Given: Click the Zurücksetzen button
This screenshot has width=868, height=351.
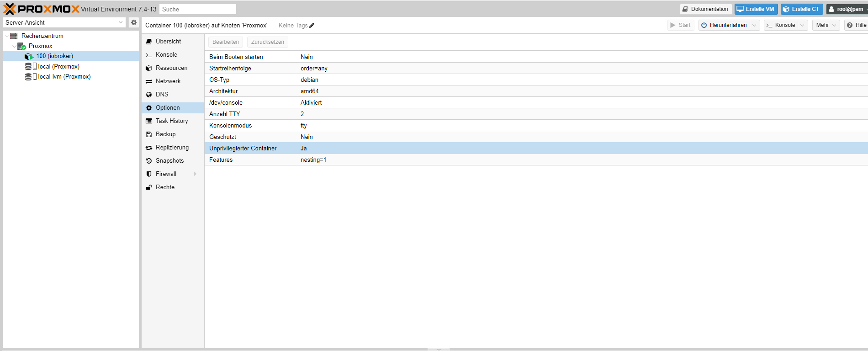Looking at the screenshot, I should (268, 42).
